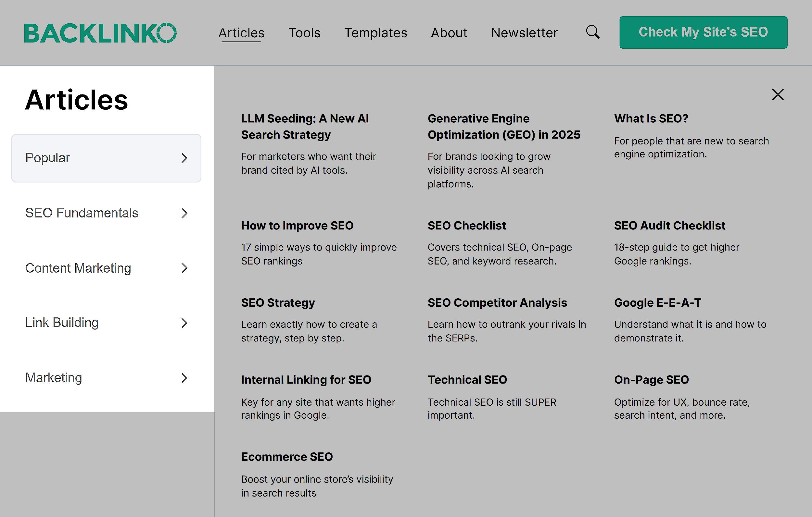Click 'Technical SEO is still SUPER important' text
Screen dimensions: 812x517
(492, 409)
